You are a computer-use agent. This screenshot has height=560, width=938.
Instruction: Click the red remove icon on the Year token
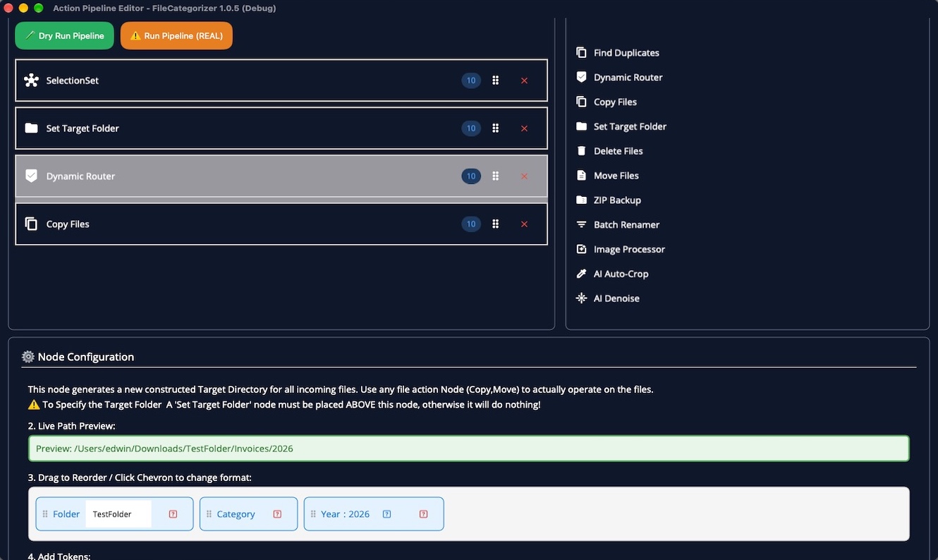[x=424, y=514]
